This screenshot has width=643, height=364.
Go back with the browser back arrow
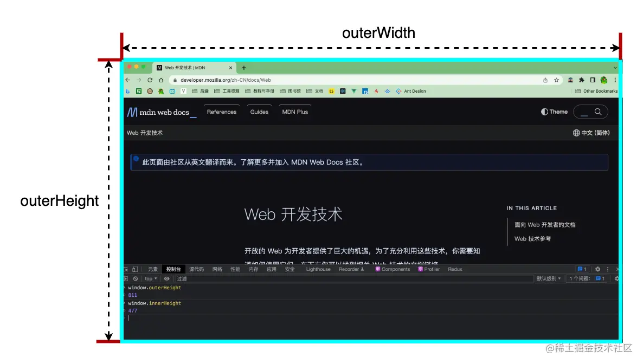[127, 80]
